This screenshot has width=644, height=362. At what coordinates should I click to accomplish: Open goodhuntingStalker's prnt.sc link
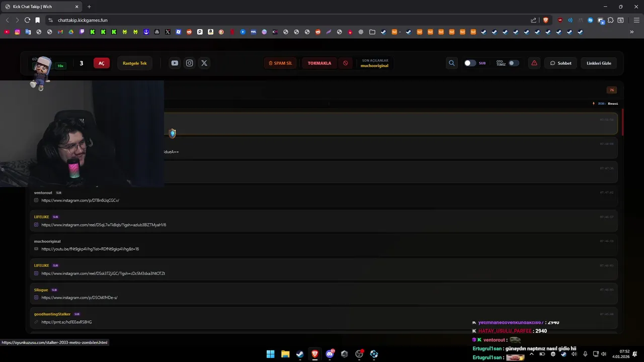(66, 322)
